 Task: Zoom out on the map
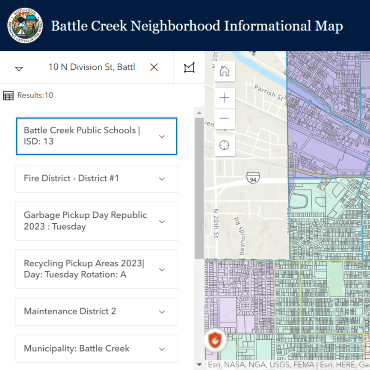click(x=225, y=118)
